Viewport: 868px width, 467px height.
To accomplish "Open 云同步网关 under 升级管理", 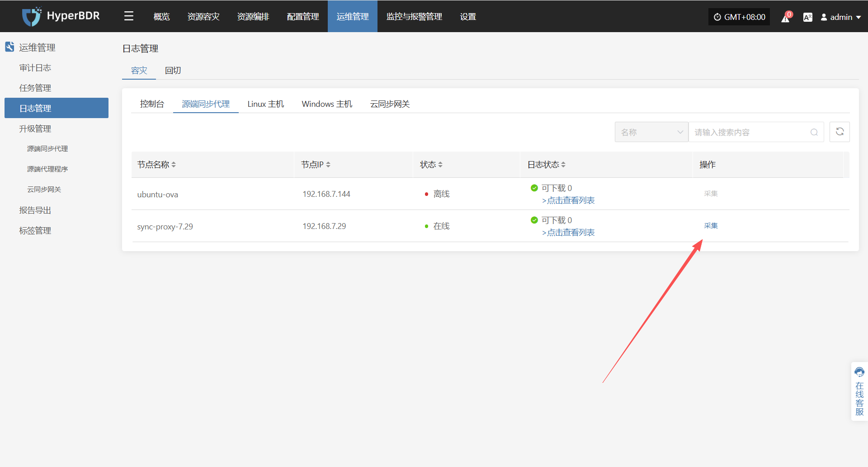I will 44,190.
